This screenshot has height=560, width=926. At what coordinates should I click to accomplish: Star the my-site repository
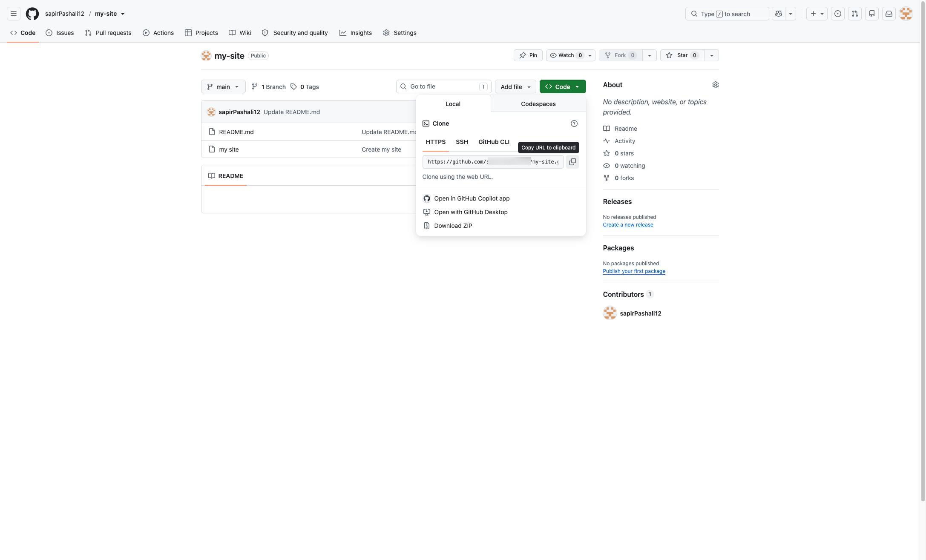tap(682, 55)
